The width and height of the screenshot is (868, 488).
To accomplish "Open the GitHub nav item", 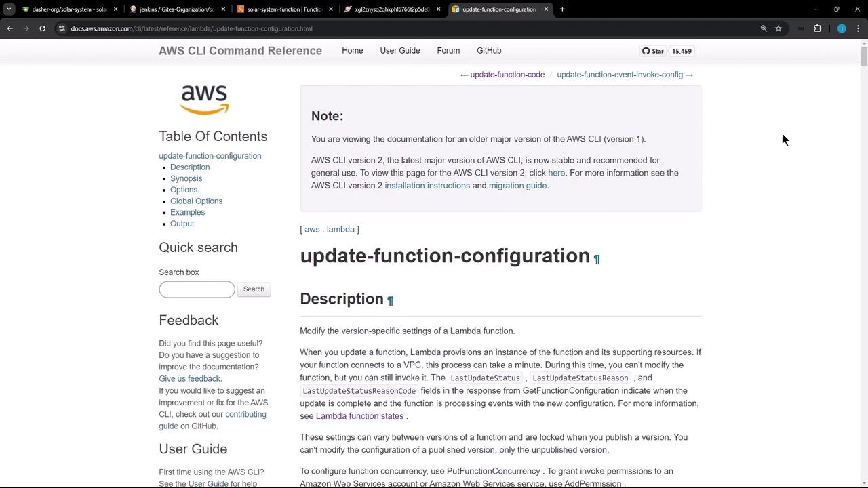I will [489, 50].
